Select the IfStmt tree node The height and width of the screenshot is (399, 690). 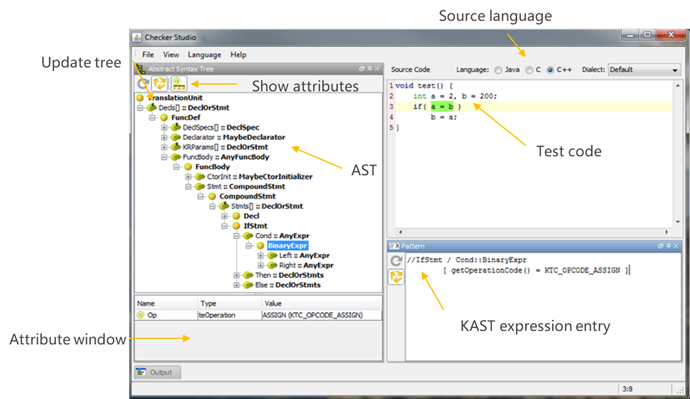(x=255, y=226)
